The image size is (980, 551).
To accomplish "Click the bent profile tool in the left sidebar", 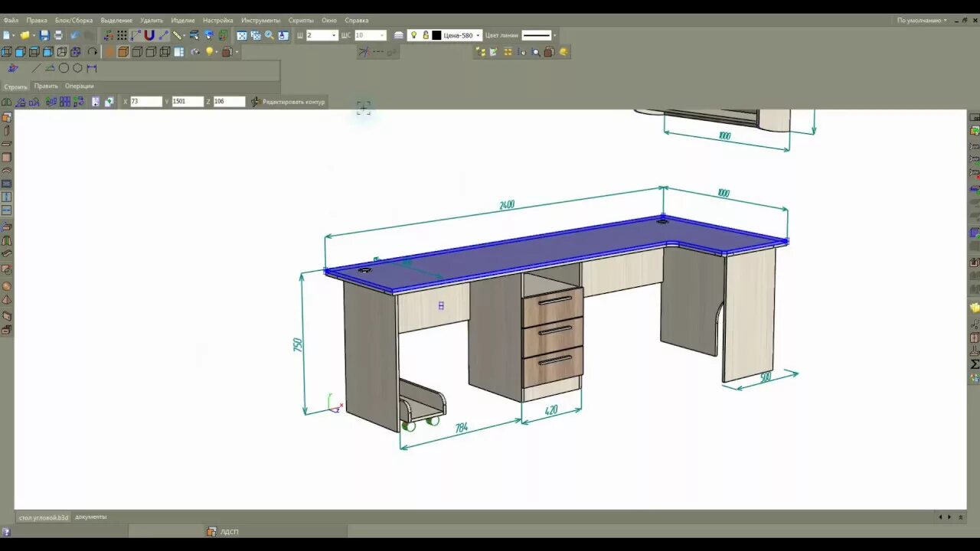I will tap(7, 253).
